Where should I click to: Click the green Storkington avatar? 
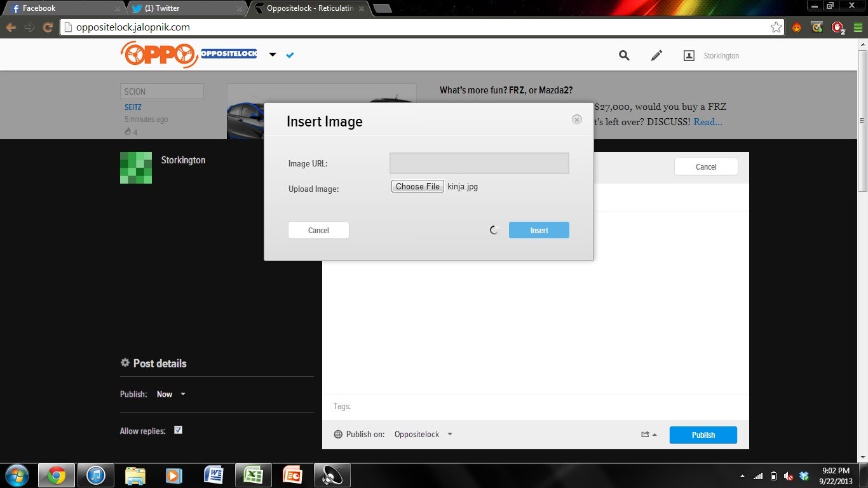(136, 168)
